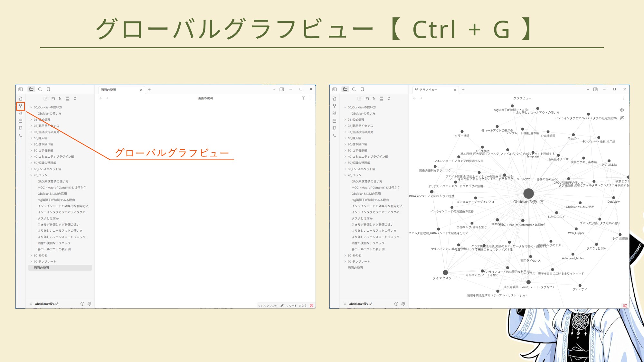
Task: Open graph settings gear in graph view
Action: (x=622, y=110)
